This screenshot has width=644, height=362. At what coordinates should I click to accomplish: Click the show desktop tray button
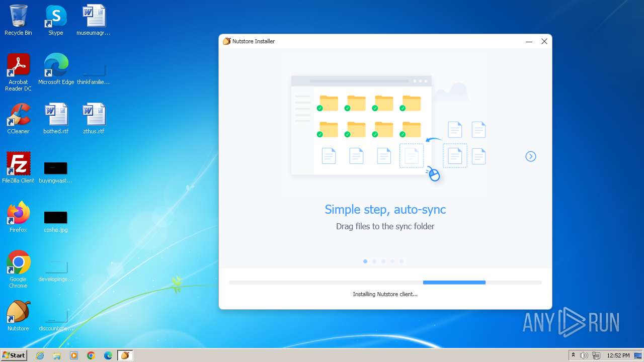coord(638,355)
